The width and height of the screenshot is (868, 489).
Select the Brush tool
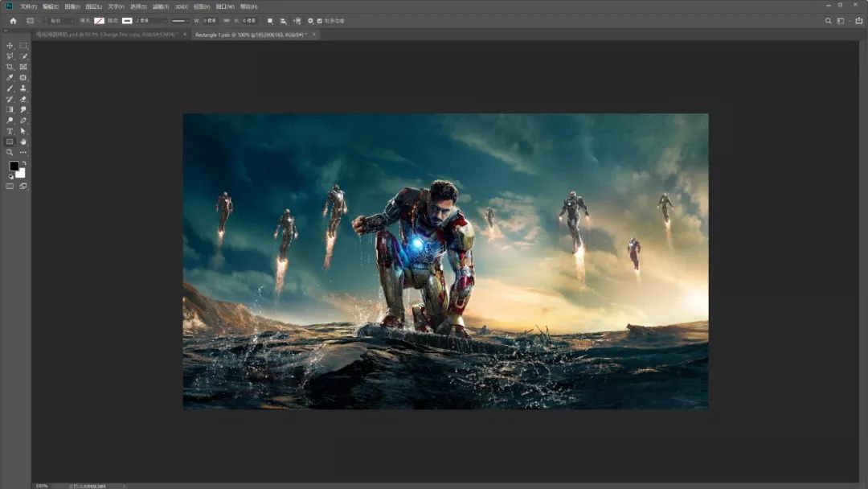click(x=10, y=88)
